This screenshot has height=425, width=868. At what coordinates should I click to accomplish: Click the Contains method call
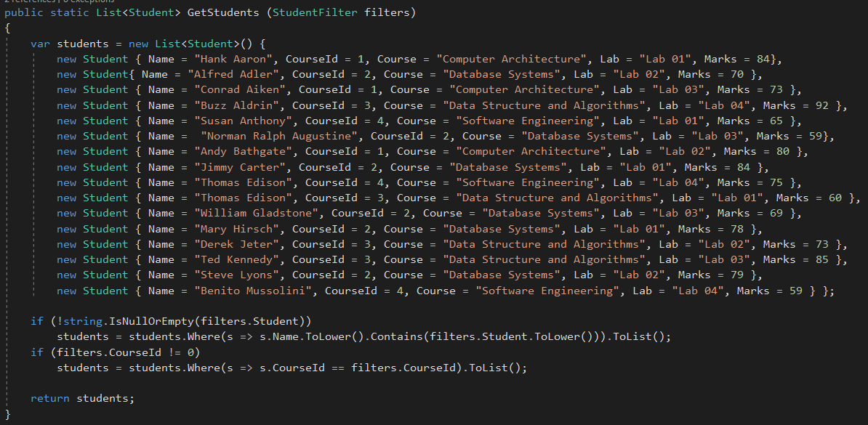click(x=397, y=337)
